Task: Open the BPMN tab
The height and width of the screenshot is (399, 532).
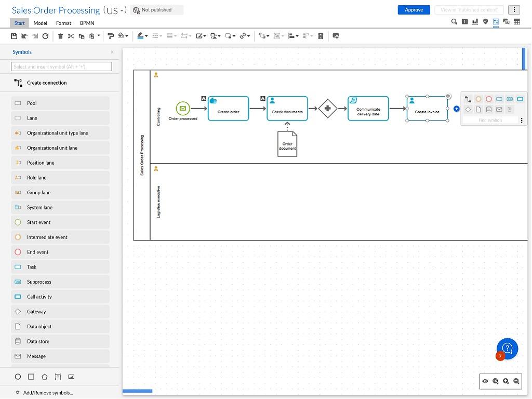Action: click(x=87, y=23)
